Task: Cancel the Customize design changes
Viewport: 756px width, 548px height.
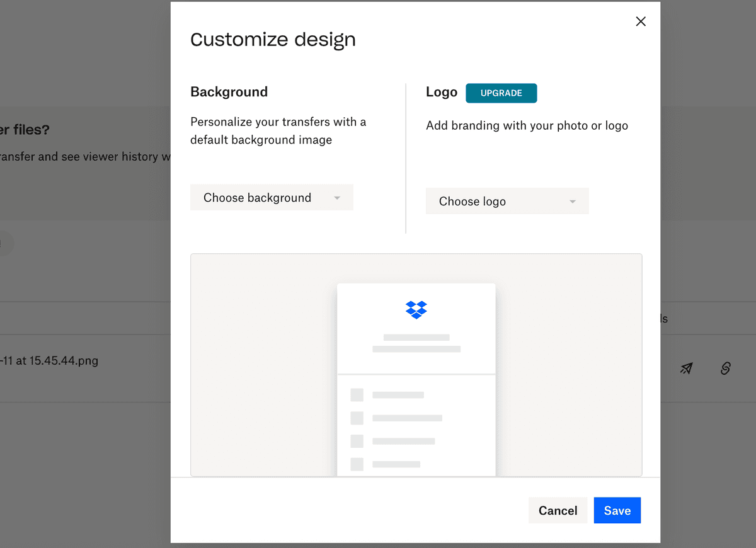Action: pos(558,510)
